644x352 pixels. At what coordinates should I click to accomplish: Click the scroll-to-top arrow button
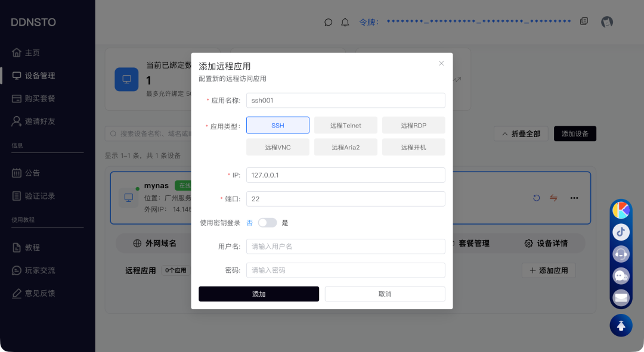click(x=621, y=325)
